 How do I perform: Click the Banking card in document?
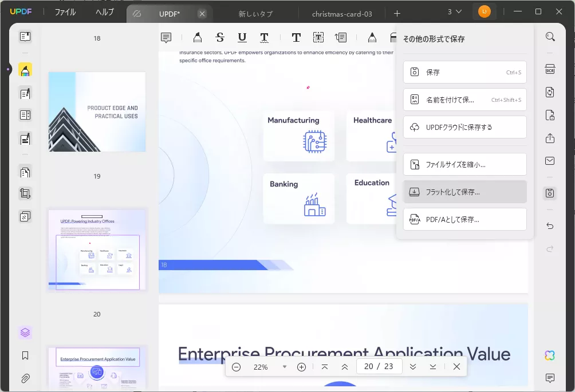tap(299, 199)
